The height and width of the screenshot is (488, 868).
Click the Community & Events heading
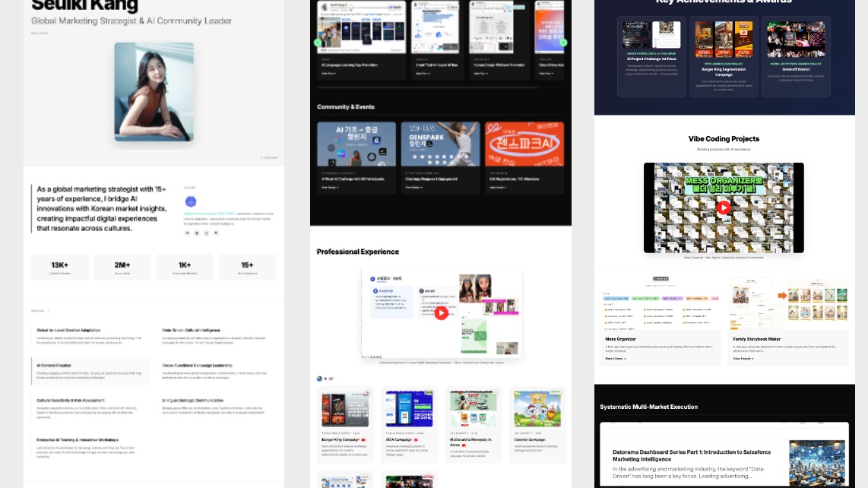345,107
